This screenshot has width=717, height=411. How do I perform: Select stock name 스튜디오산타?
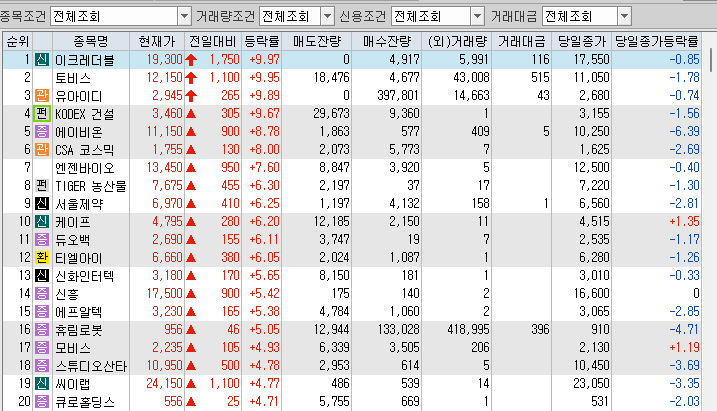[91, 366]
